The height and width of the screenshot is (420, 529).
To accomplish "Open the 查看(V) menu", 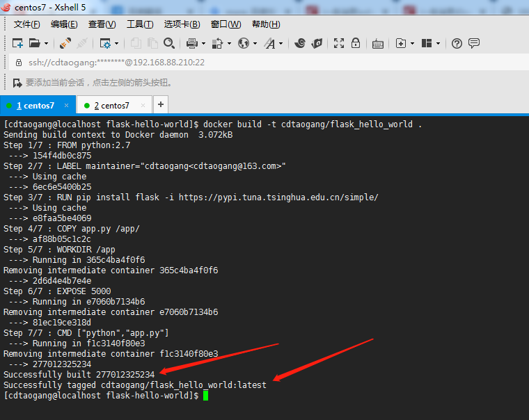I will pos(102,24).
